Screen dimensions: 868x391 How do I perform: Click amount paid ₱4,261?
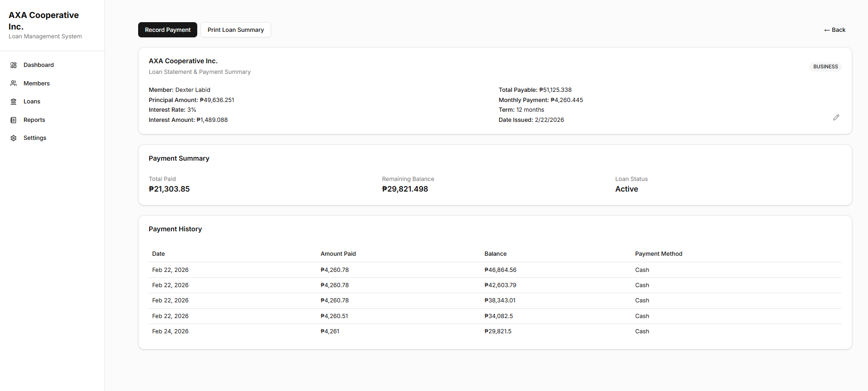coord(330,331)
